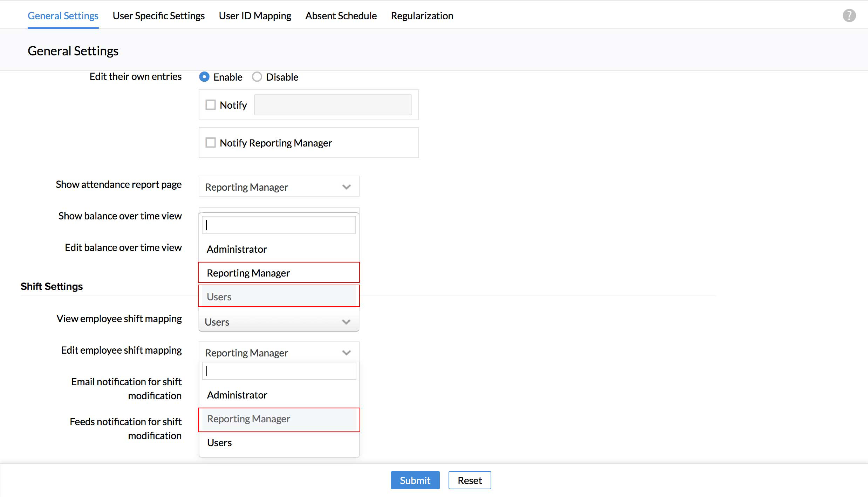This screenshot has height=497, width=868.
Task: Open the Regularization tab
Action: click(x=422, y=16)
